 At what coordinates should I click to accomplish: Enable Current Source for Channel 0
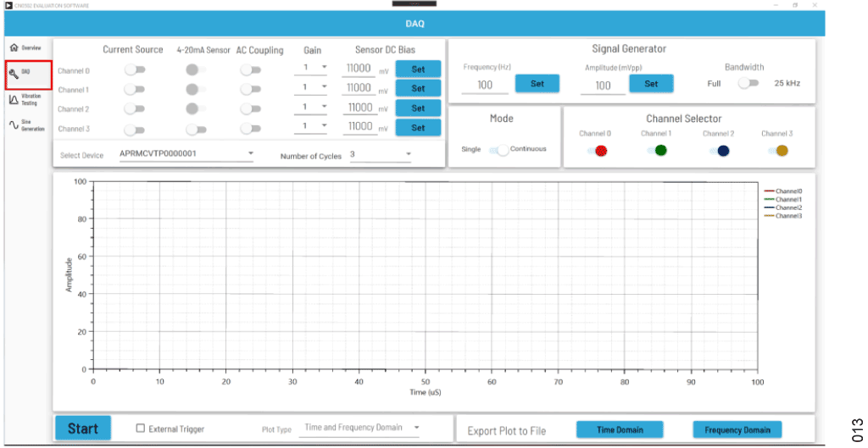pyautogui.click(x=134, y=69)
